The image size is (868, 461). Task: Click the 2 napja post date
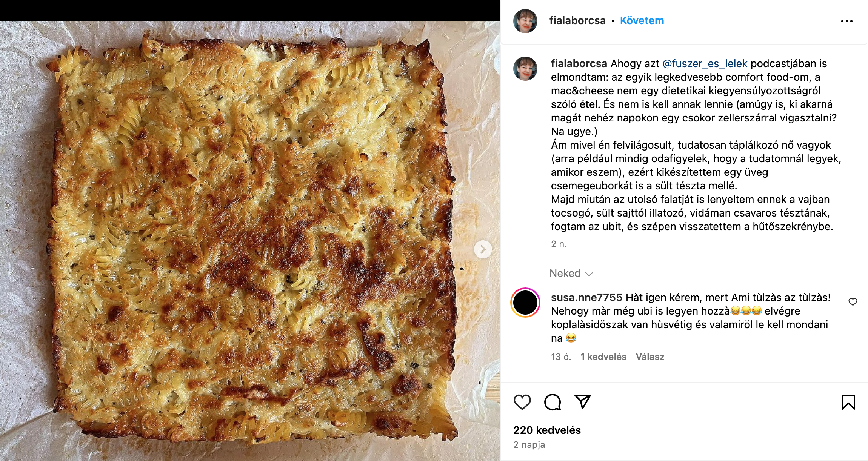[529, 445]
